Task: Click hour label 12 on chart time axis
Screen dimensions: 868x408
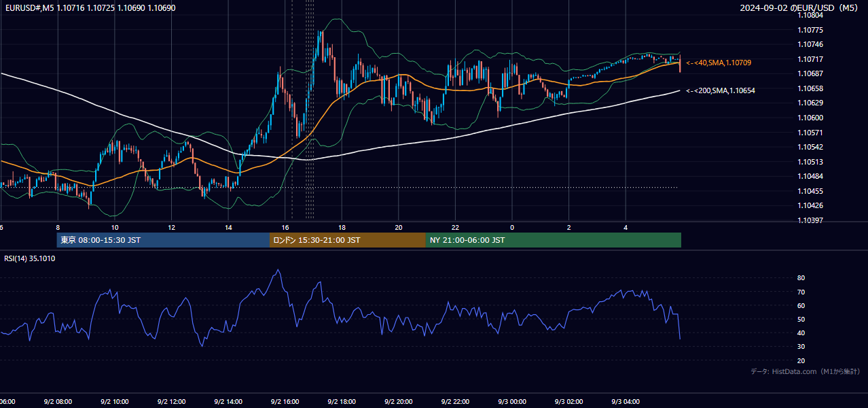Action: [171, 227]
